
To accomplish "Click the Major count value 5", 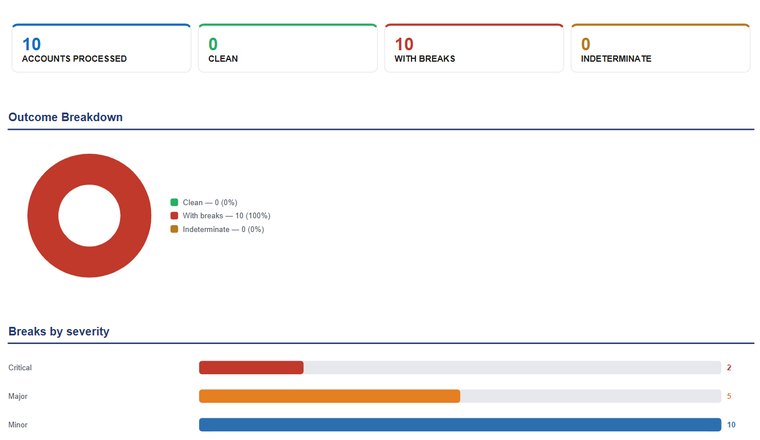I will tap(729, 396).
